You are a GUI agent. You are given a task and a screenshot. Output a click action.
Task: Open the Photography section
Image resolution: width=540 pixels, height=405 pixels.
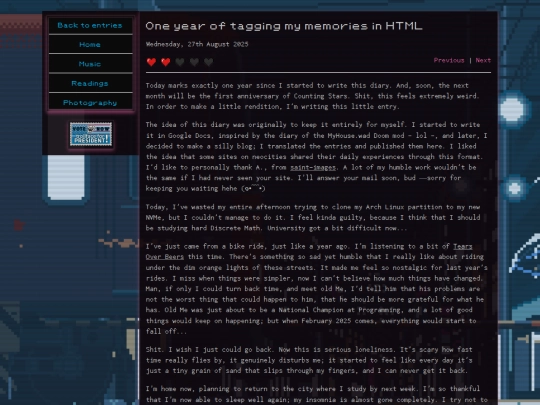click(x=90, y=103)
